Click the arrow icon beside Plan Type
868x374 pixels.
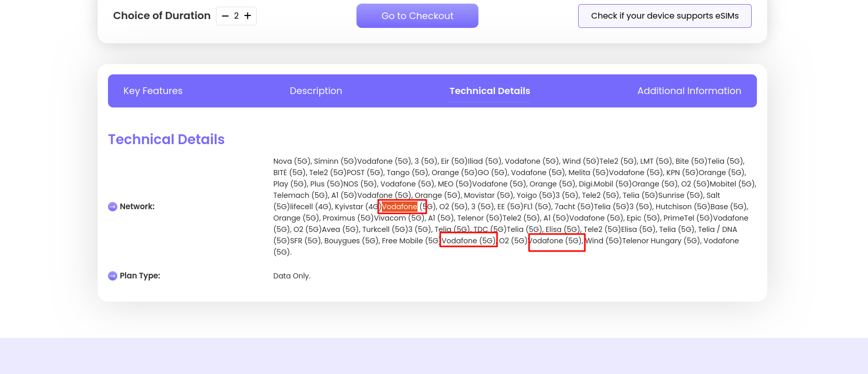113,276
